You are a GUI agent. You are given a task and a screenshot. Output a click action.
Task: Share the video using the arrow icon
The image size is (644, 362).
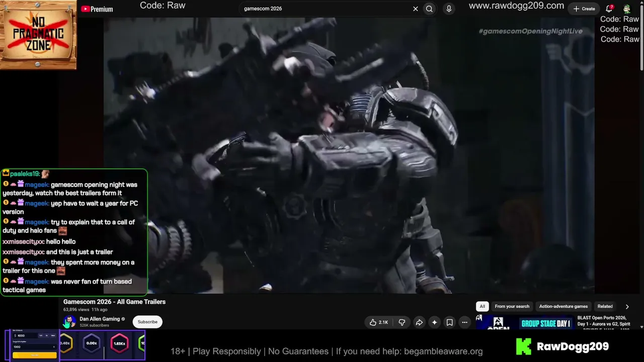tap(419, 322)
